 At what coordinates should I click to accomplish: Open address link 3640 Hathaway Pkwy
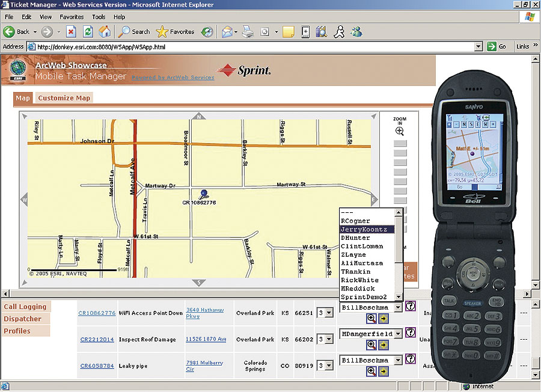click(x=205, y=313)
